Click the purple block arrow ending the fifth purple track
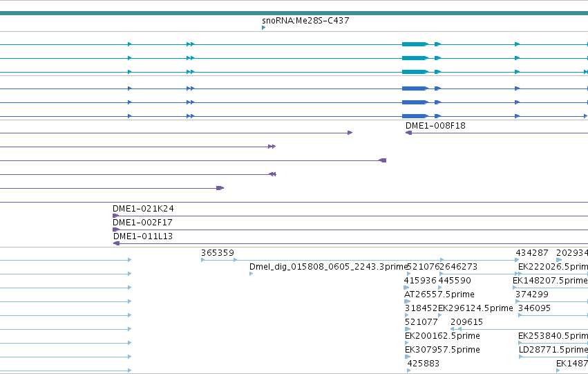588x374 pixels. (x=220, y=188)
